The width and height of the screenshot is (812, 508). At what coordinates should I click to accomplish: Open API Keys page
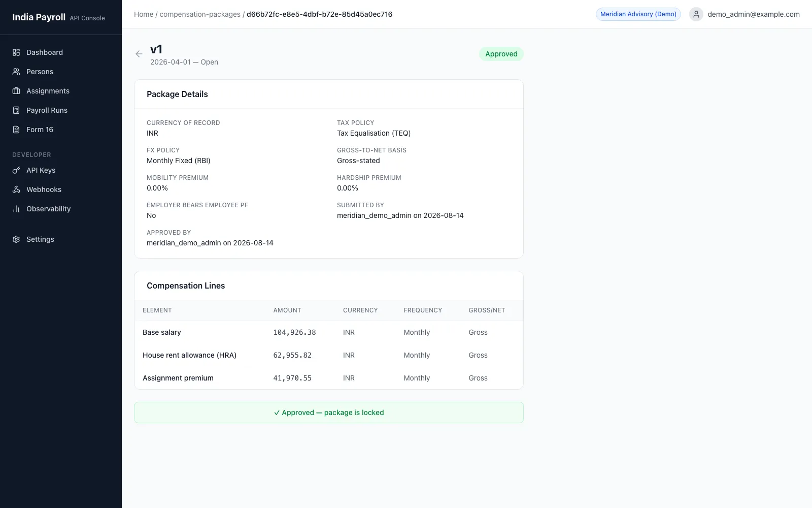[61, 170]
